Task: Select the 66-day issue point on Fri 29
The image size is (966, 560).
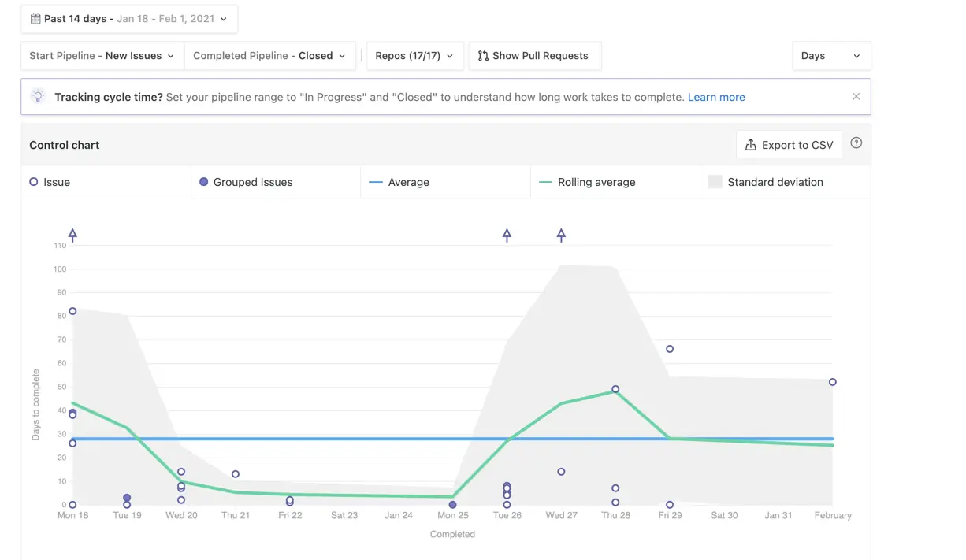Action: pos(670,349)
